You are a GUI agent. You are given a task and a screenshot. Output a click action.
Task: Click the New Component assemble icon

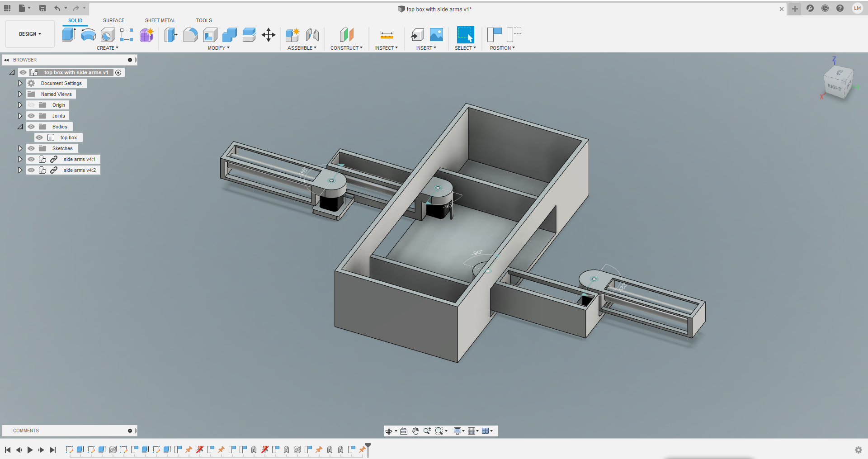(292, 35)
